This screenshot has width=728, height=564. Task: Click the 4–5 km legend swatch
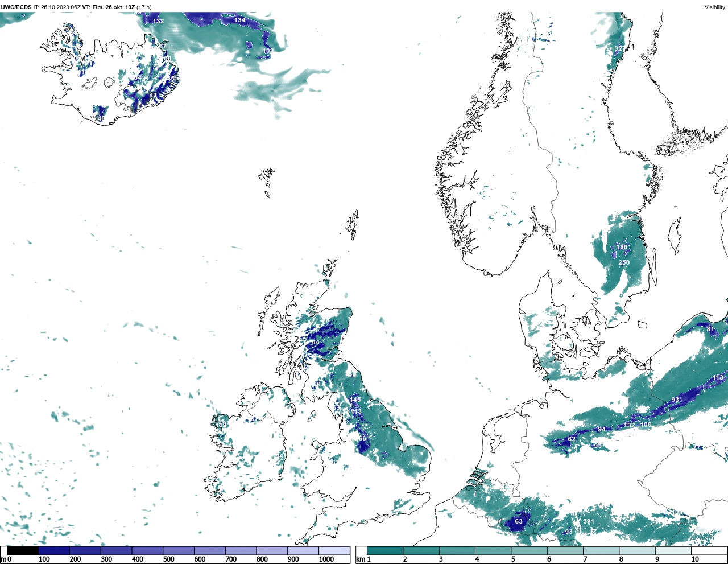[493, 550]
